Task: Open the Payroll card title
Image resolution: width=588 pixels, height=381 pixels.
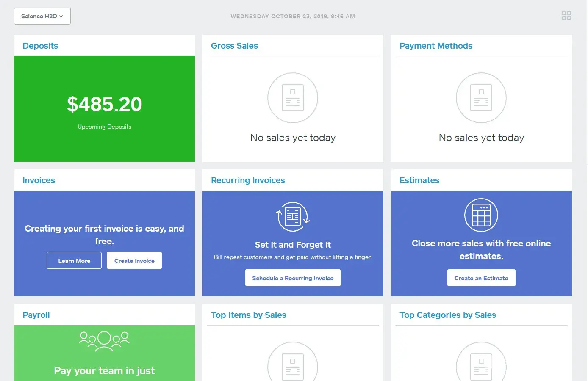Action: [x=36, y=315]
